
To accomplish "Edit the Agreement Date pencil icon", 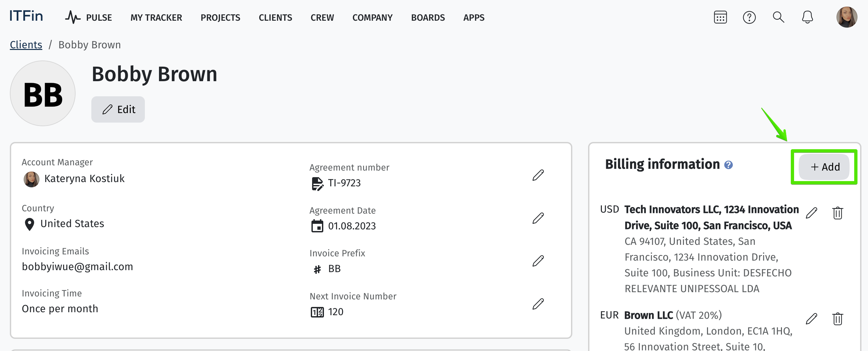I will click(x=538, y=218).
